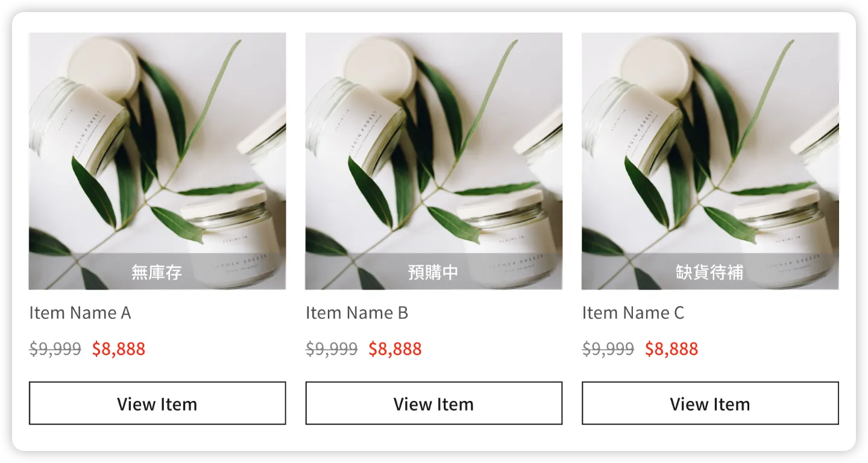Open the Item Name B product image
Viewport: 868px width, 463px height.
coord(434,161)
